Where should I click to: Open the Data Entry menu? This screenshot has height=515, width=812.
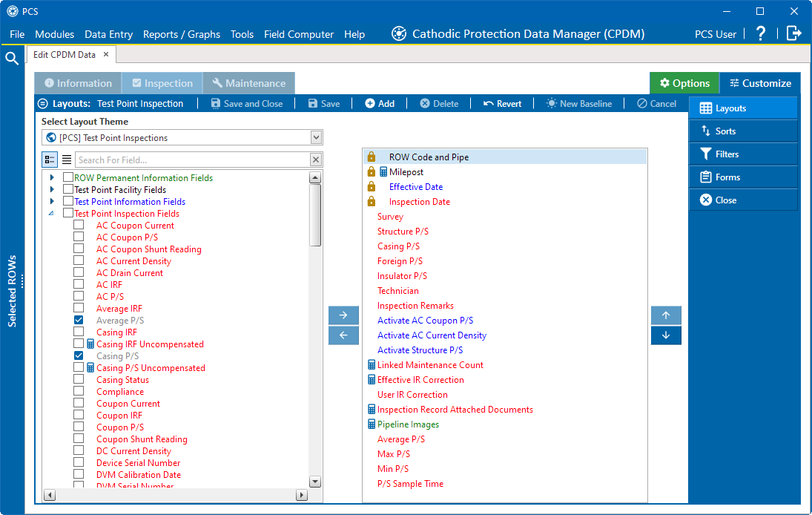click(x=109, y=34)
